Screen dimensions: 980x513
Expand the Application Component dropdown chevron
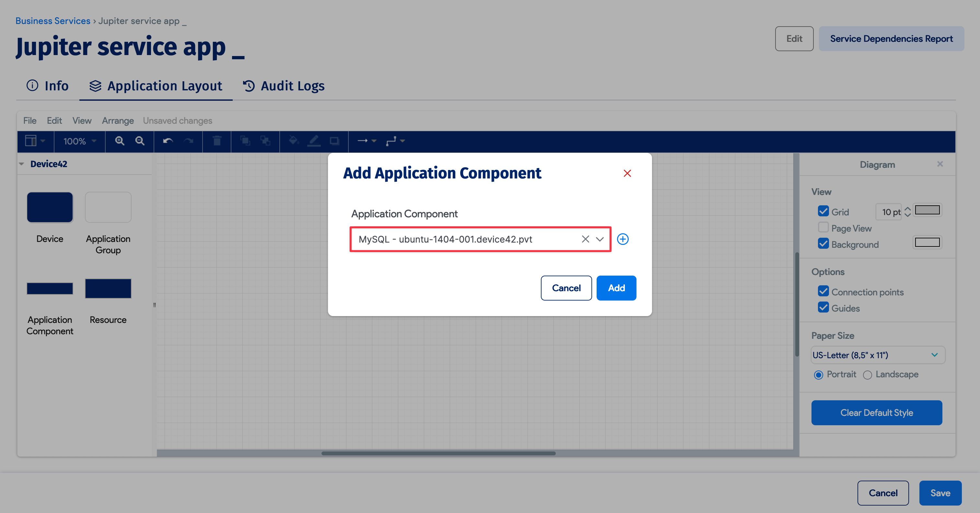pos(600,239)
